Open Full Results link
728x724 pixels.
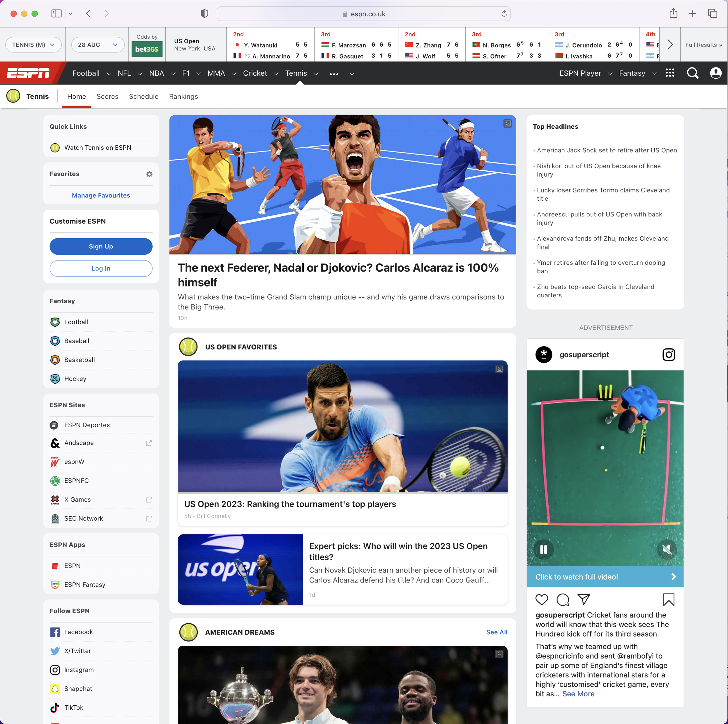pyautogui.click(x=704, y=45)
